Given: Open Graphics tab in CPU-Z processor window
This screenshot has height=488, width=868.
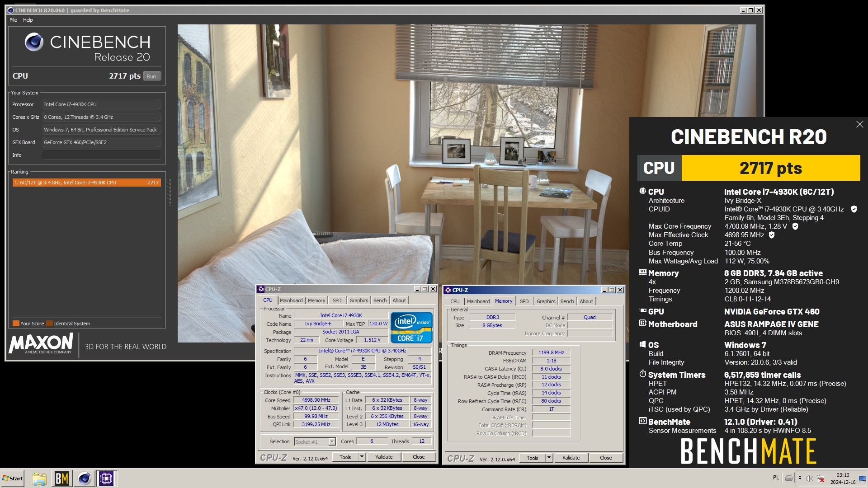Looking at the screenshot, I should coord(359,300).
